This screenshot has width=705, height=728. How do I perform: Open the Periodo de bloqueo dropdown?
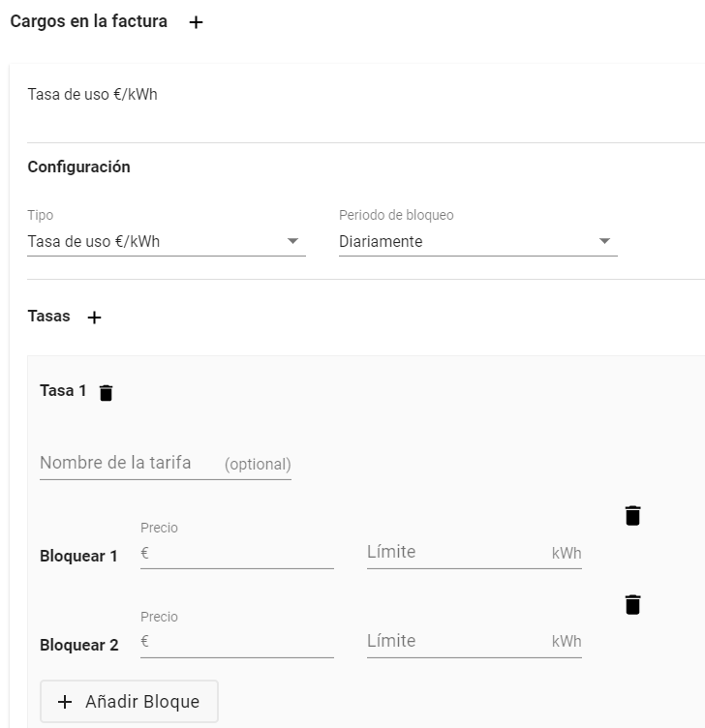tap(477, 242)
